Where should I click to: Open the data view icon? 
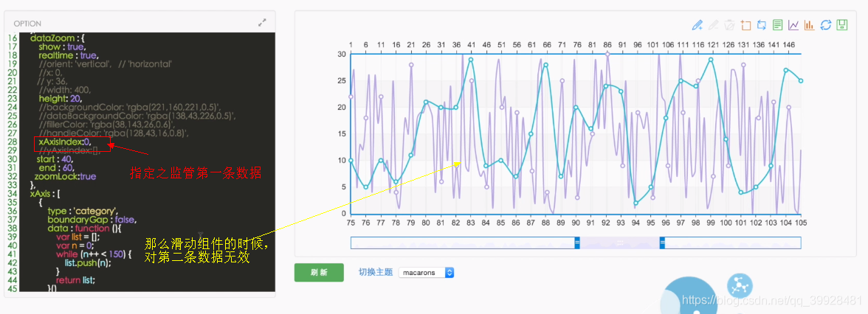click(x=778, y=25)
